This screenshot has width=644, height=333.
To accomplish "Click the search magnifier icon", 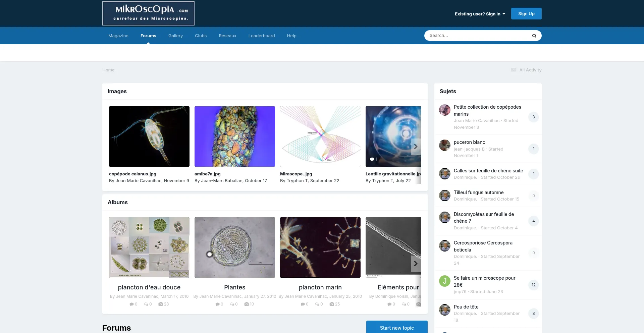I will point(534,36).
